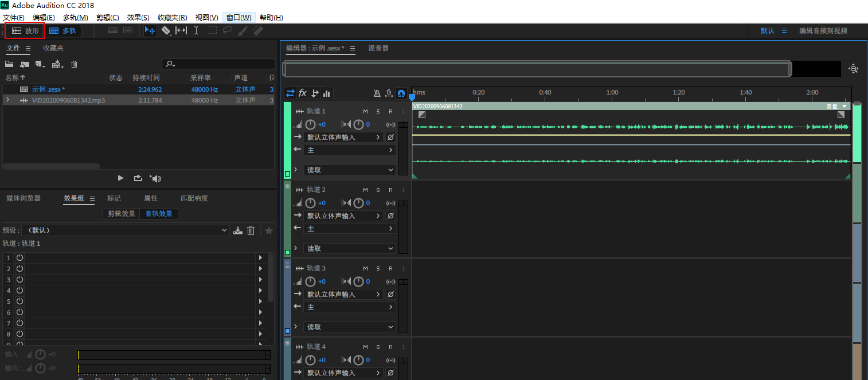Viewport: 868px width, 380px height.
Task: Click monitor input icon on Track 1
Action: point(391,124)
